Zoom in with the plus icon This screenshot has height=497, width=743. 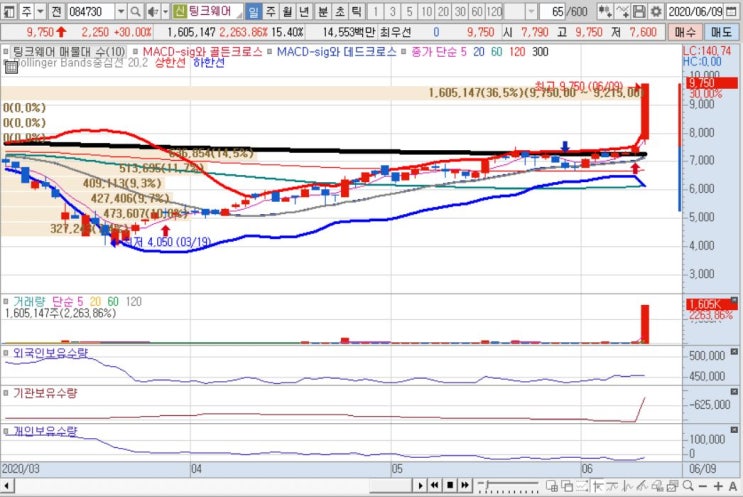718,486
